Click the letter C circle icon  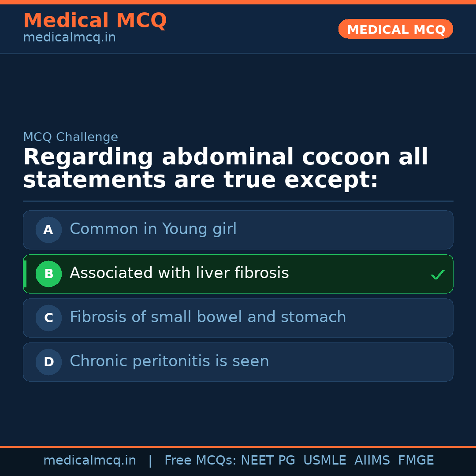point(48,318)
